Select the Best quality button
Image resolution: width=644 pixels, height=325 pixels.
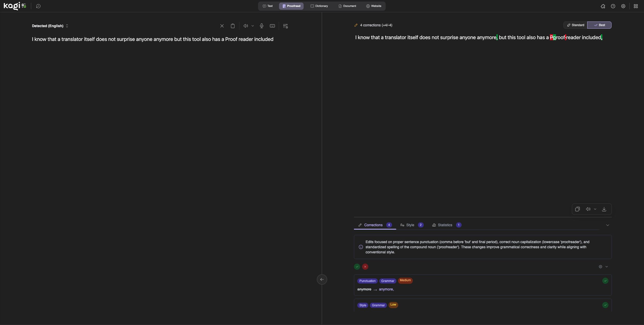[x=599, y=25]
